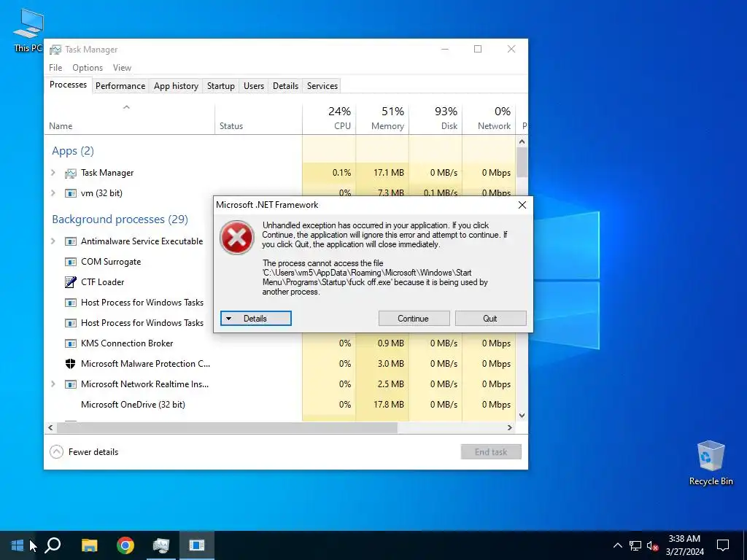This screenshot has width=747, height=560.
Task: Click Continue in the error dialog
Action: [414, 319]
